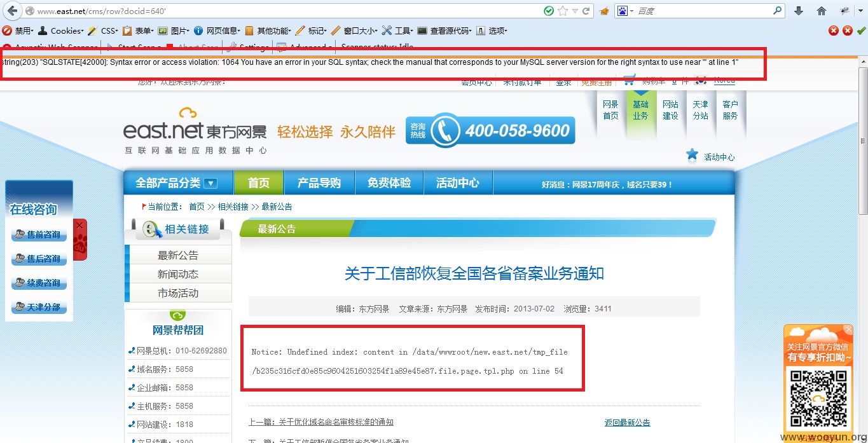Open 市场活动 in the sidebar
Image resolution: width=868 pixels, height=443 pixels.
[178, 293]
